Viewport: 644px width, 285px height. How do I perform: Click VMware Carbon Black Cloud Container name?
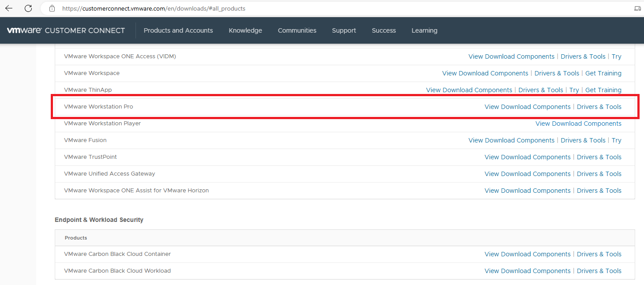click(117, 254)
